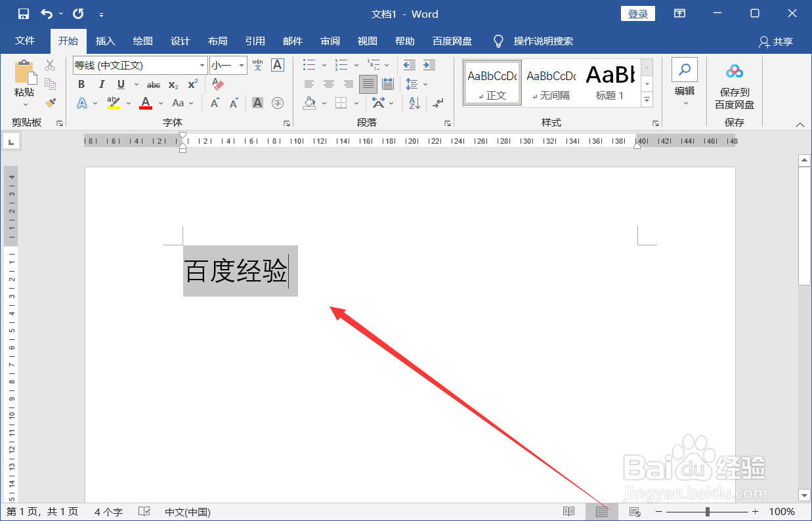The height and width of the screenshot is (521, 812).
Task: Open the font size dropdown
Action: pos(242,65)
